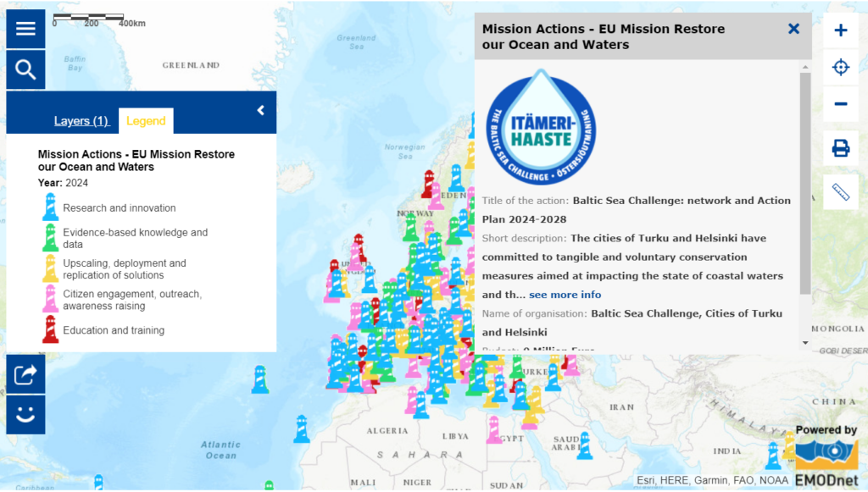This screenshot has width=868, height=492.
Task: Zoom out with the minus button
Action: (x=841, y=104)
